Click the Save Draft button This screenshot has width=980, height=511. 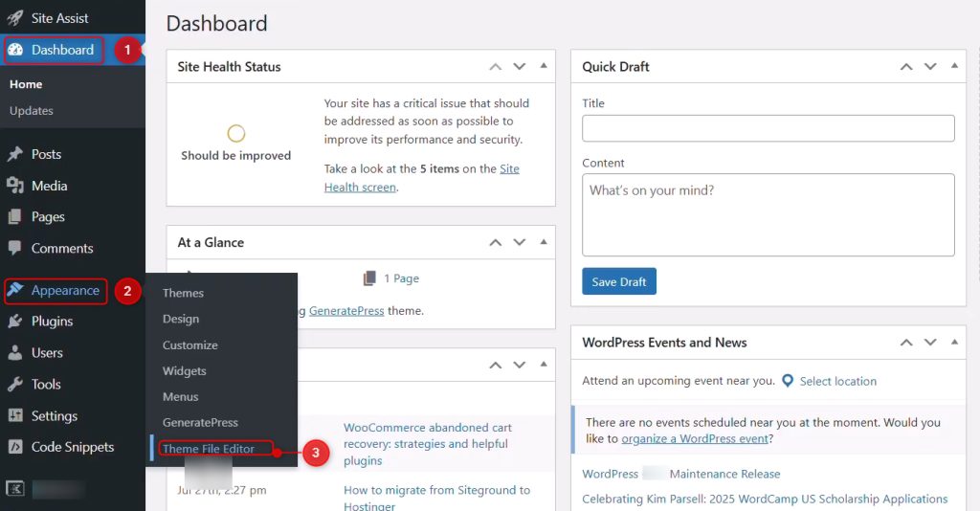(619, 281)
